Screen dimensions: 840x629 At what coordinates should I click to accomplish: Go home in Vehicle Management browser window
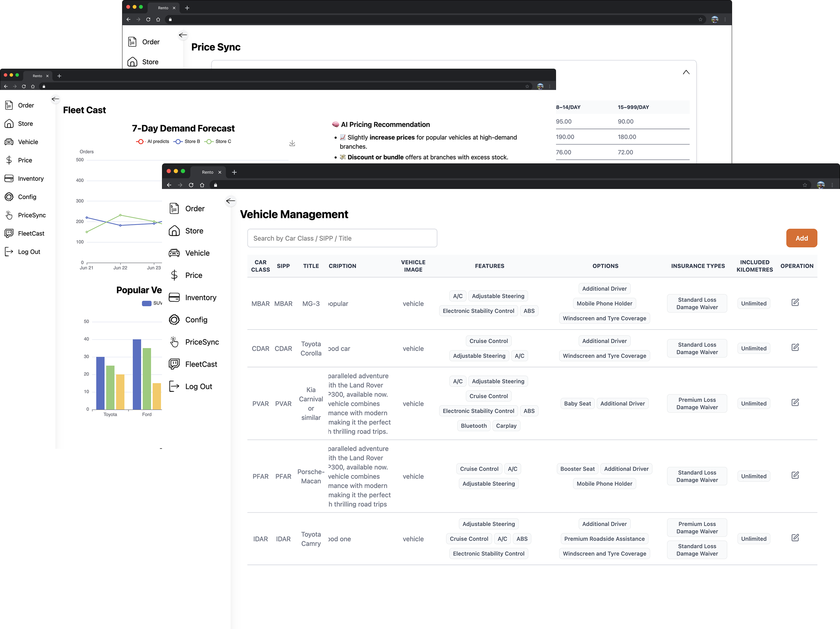tap(202, 185)
